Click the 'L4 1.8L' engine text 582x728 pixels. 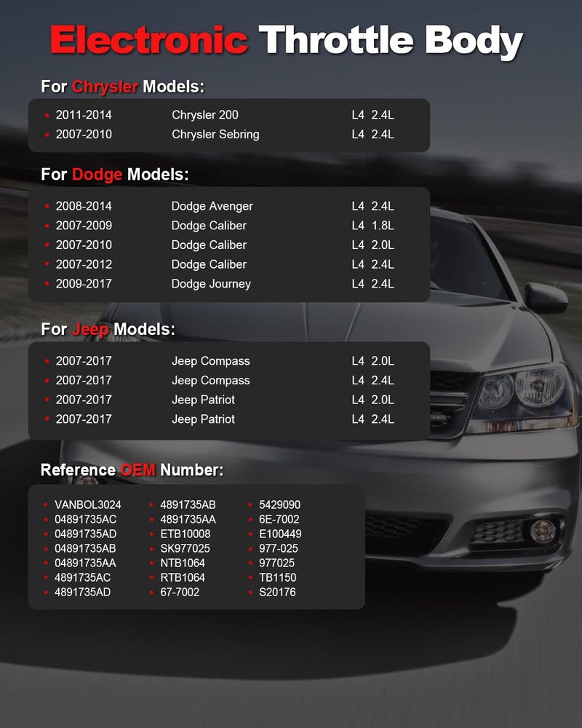[372, 226]
